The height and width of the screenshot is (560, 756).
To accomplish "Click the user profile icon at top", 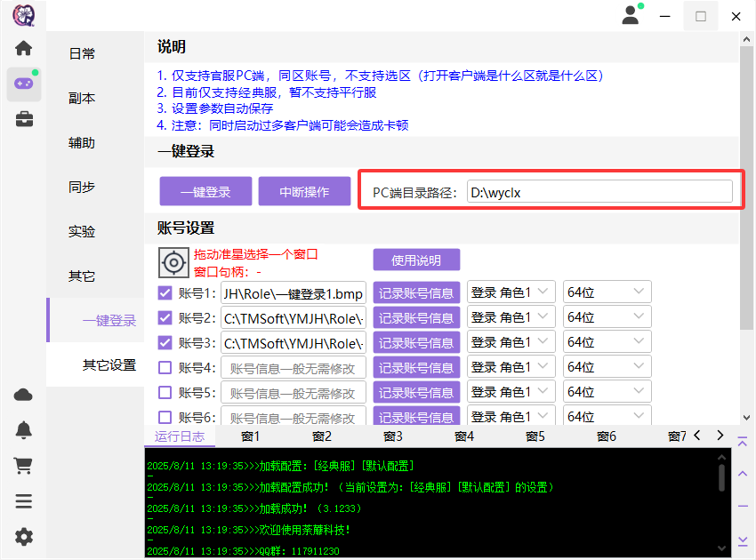I will (x=631, y=15).
